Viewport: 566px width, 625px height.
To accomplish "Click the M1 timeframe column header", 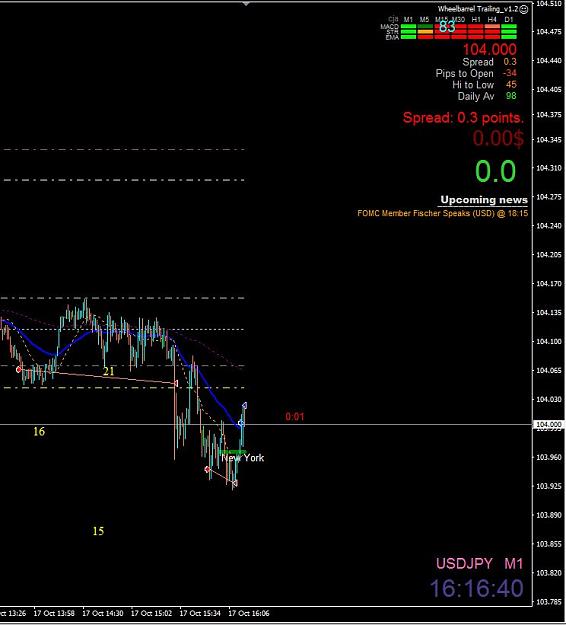I will (x=408, y=19).
